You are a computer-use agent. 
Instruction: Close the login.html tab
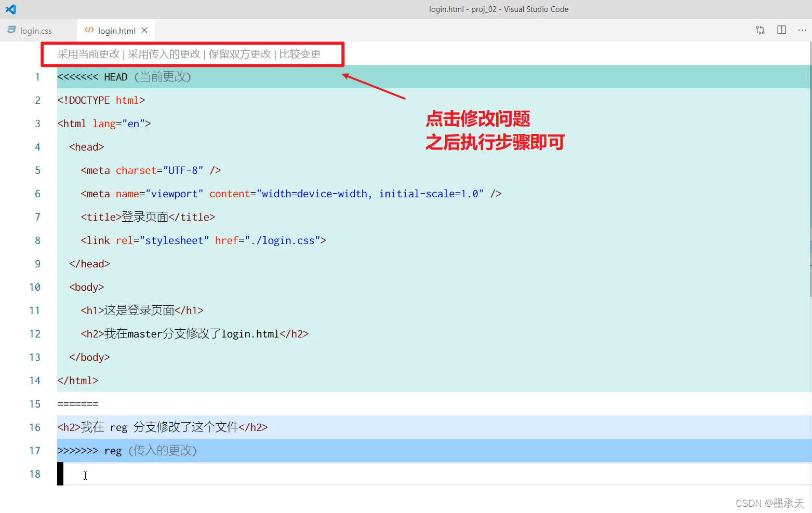click(x=144, y=30)
